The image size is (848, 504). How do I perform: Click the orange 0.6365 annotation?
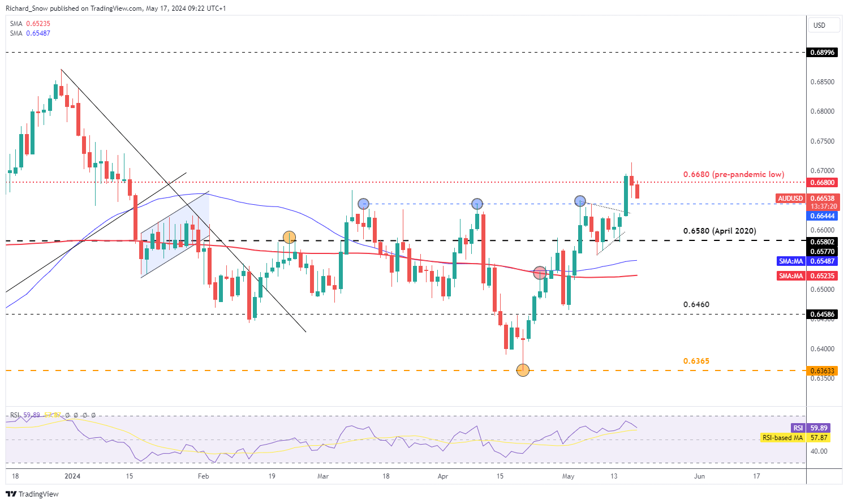click(x=696, y=361)
